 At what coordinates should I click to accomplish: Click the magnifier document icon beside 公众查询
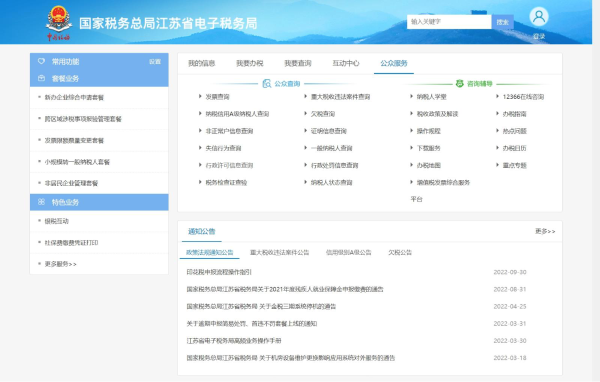(x=266, y=83)
